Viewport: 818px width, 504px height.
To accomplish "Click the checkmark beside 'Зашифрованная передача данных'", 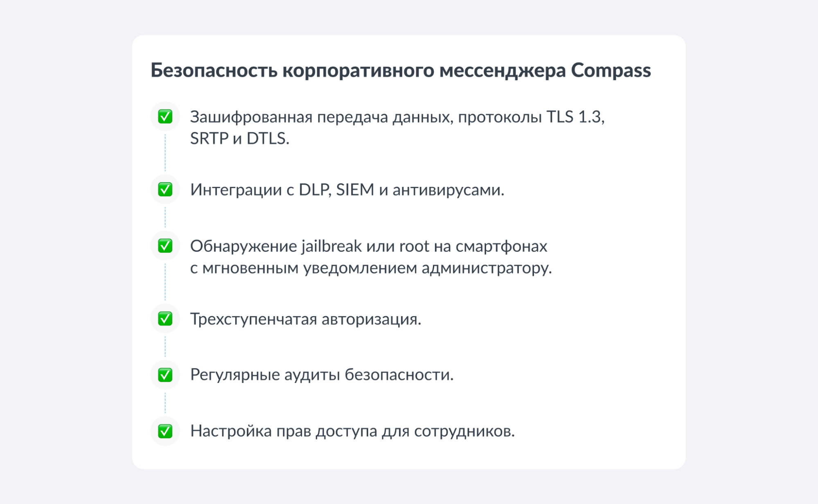I will pyautogui.click(x=165, y=117).
